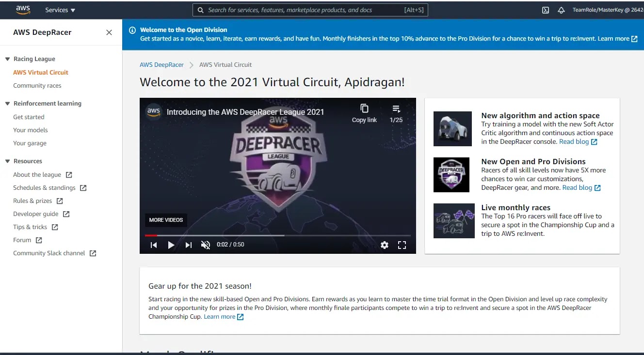The height and width of the screenshot is (355, 644).
Task: Go to Your garage
Action: point(30,143)
